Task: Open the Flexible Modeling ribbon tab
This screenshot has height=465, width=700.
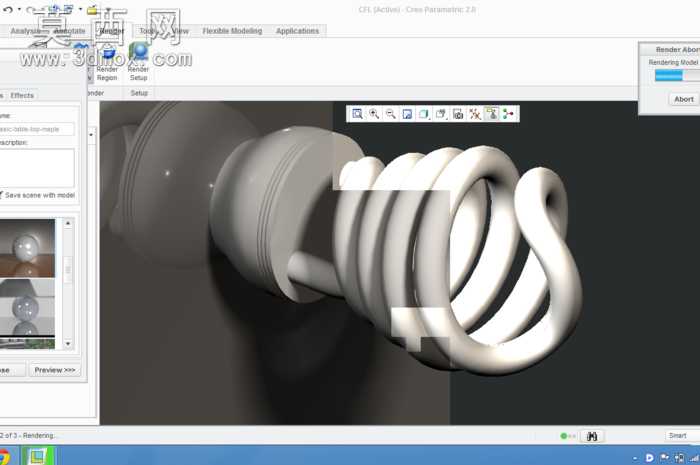Action: point(232,31)
